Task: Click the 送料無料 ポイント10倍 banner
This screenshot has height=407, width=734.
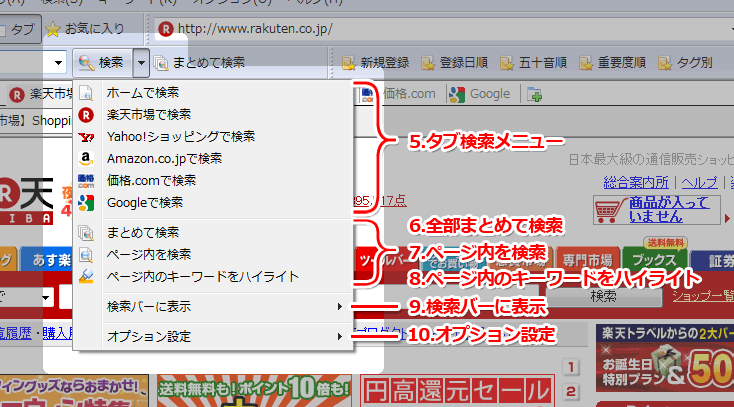Action: (254, 391)
